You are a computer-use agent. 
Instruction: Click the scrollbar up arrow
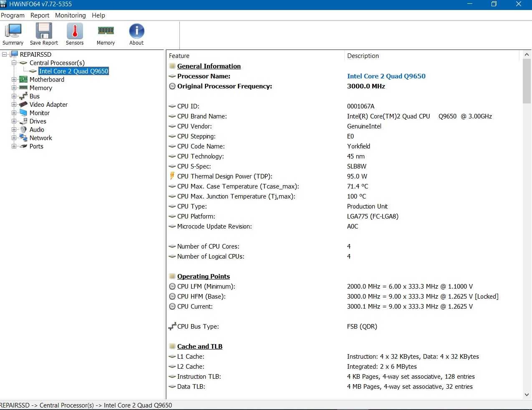click(527, 55)
